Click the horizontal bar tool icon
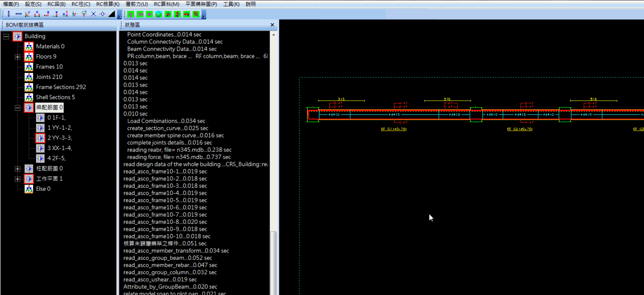Image resolution: width=644 pixels, height=295 pixels. coord(18,14)
